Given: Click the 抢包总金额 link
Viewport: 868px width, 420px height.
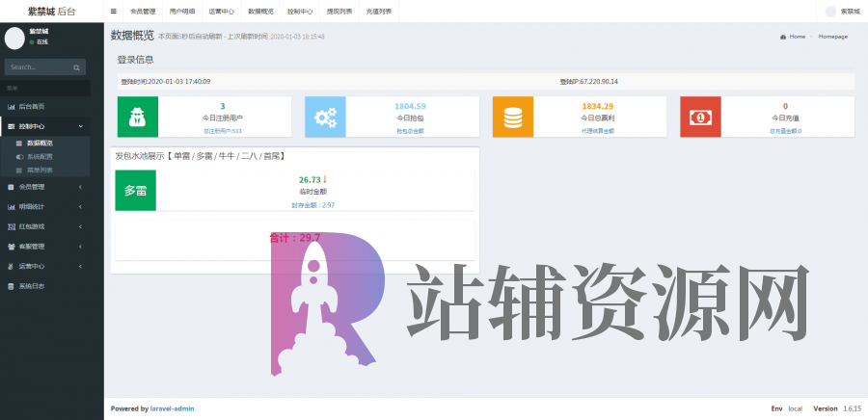Looking at the screenshot, I should [410, 132].
